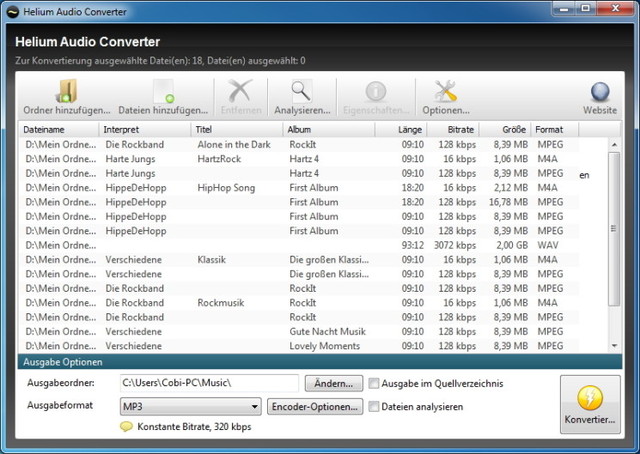This screenshot has height=454, width=640.
Task: Click the Konstante Bitrate, 320 kbps text
Action: point(194,427)
